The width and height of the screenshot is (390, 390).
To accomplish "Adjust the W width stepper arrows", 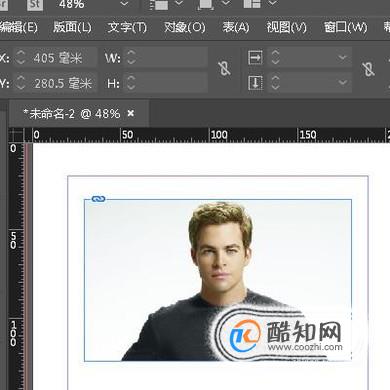I will click(131, 57).
